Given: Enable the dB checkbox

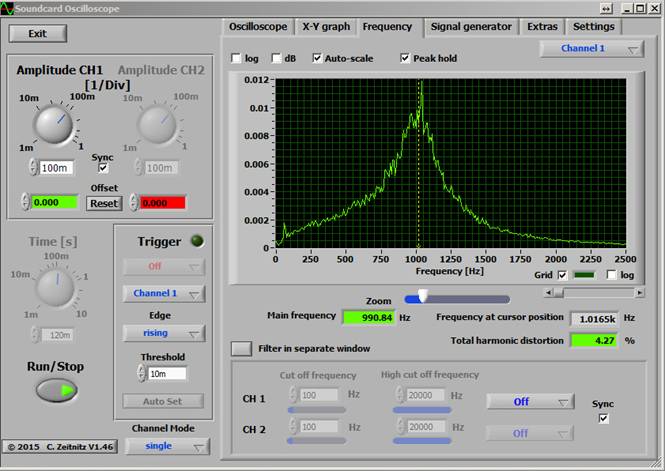Looking at the screenshot, I should pyautogui.click(x=275, y=59).
